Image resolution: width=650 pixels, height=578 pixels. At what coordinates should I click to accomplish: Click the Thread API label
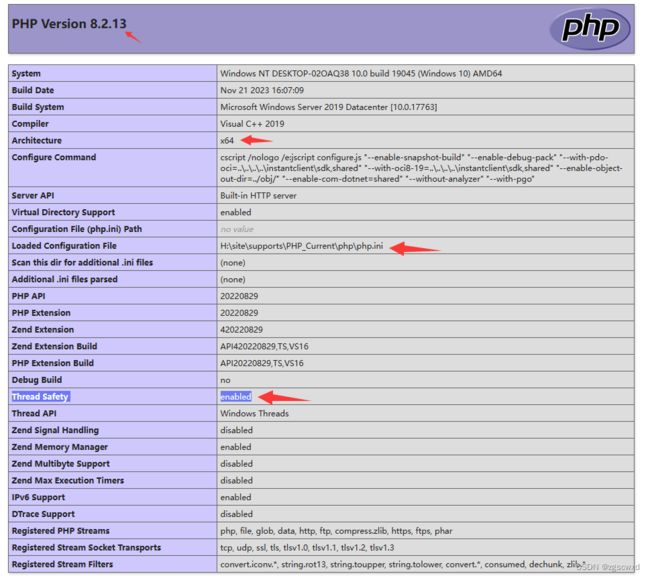click(34, 413)
